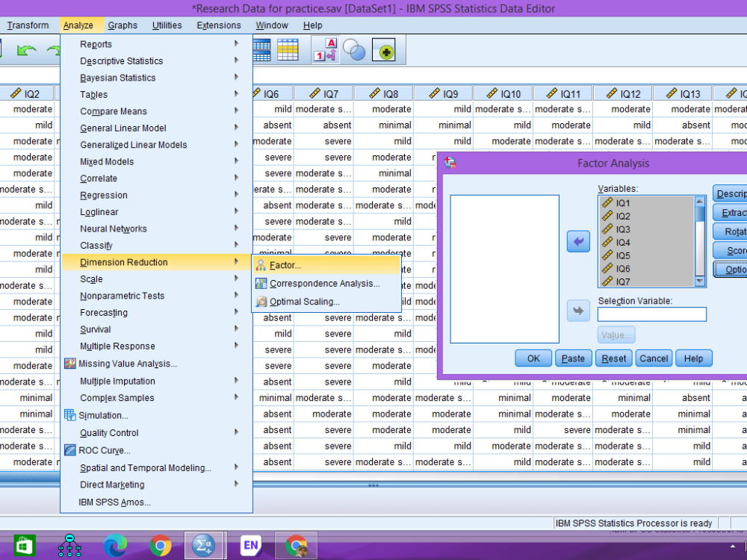Launch Microsoft Edge from the taskbar

pyautogui.click(x=115, y=545)
